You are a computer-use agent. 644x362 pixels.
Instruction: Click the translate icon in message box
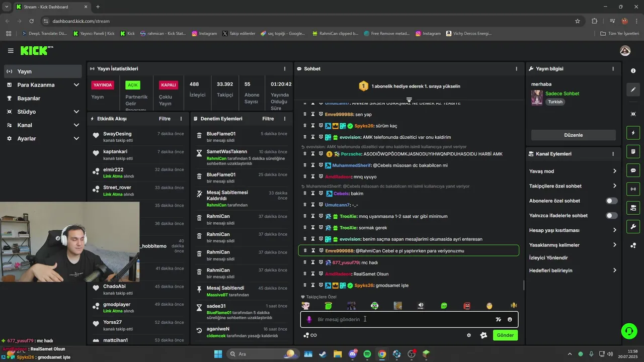pos(498,319)
